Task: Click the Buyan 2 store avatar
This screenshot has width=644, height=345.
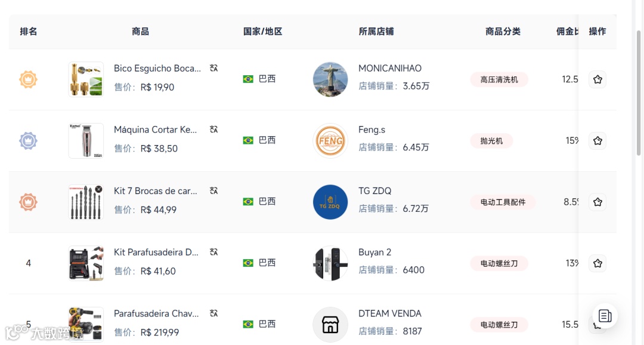Action: (x=330, y=263)
